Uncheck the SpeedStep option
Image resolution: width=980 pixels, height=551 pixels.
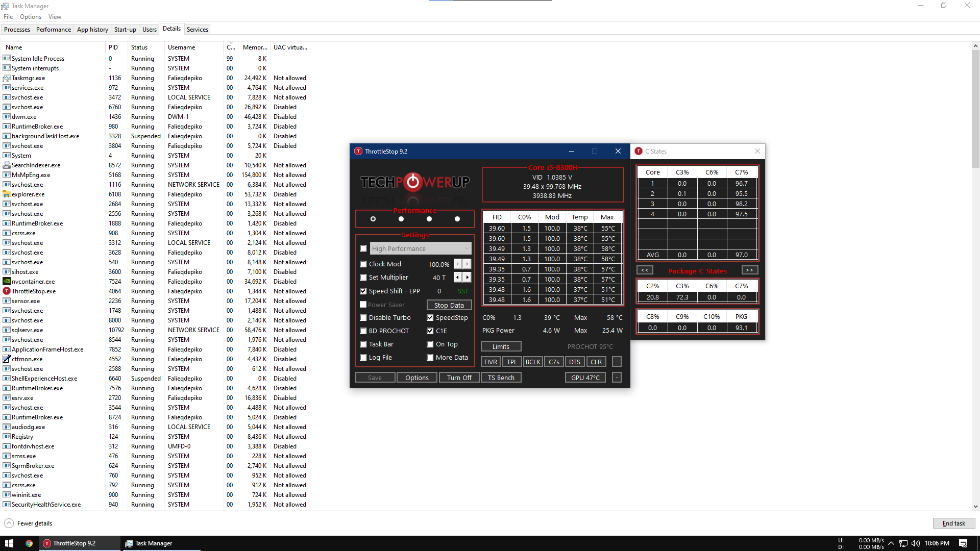(x=430, y=318)
